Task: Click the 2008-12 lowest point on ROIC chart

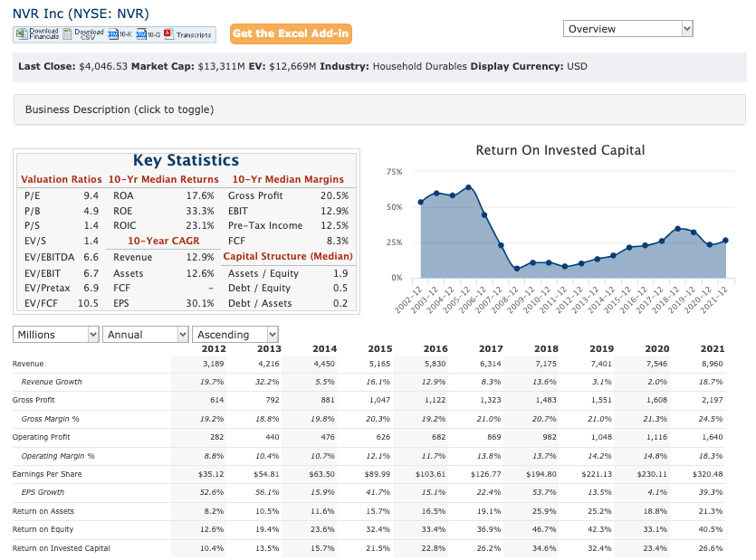Action: (x=517, y=269)
